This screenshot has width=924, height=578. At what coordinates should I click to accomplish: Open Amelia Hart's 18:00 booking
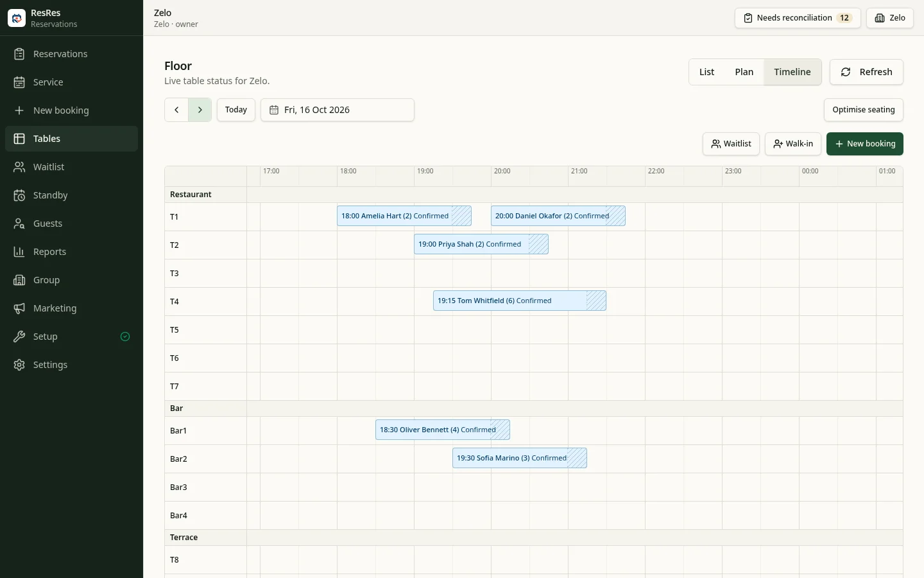click(404, 216)
